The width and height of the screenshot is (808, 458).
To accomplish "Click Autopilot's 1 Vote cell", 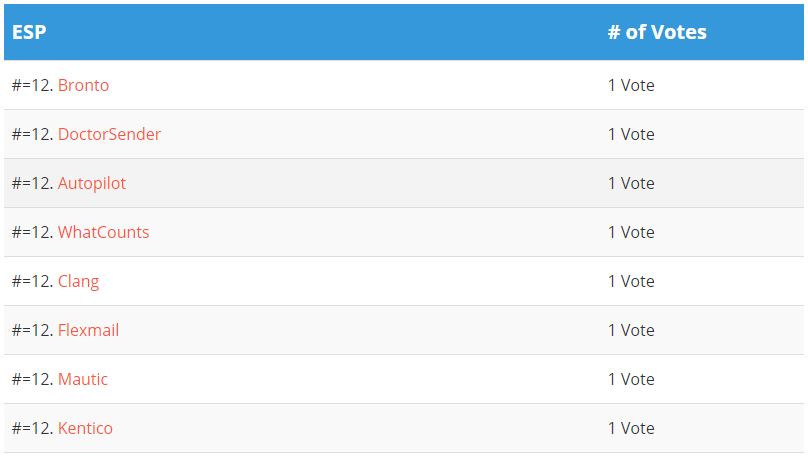I will point(631,183).
